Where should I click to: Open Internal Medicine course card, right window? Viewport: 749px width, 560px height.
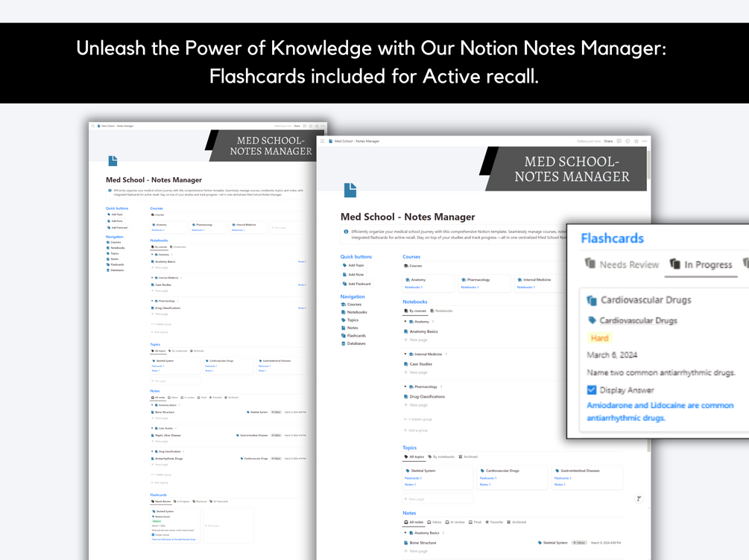(x=541, y=283)
